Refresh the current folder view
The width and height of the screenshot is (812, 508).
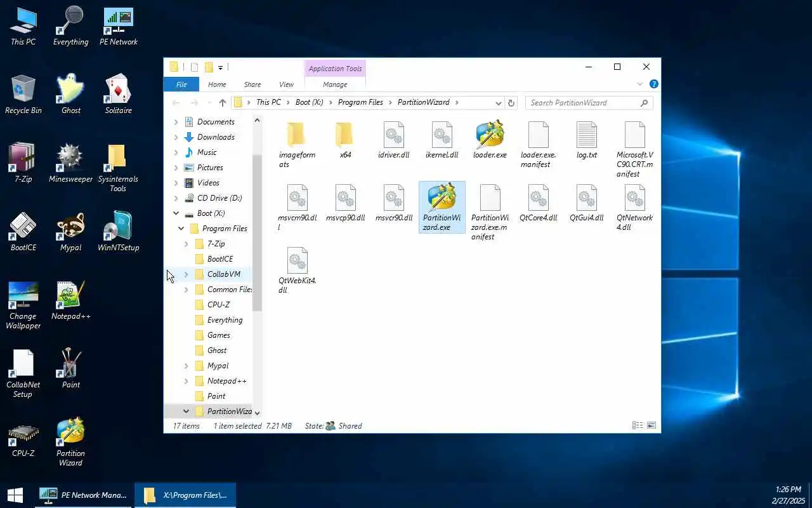511,103
